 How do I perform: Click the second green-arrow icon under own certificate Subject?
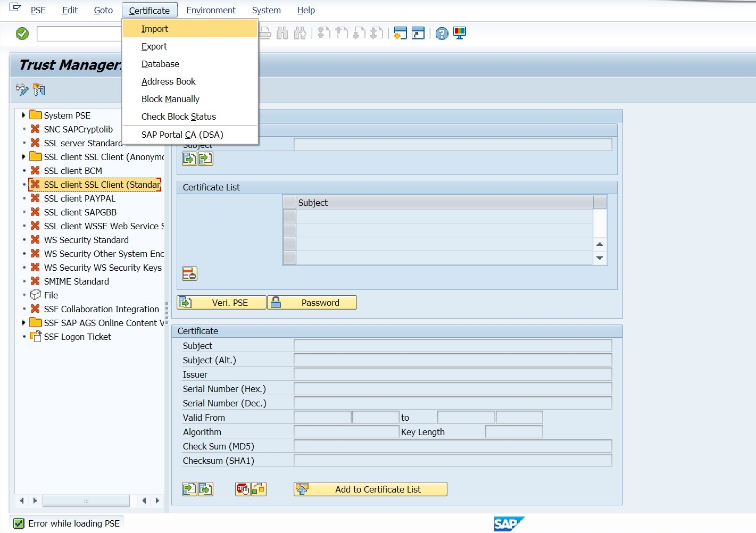pos(205,159)
